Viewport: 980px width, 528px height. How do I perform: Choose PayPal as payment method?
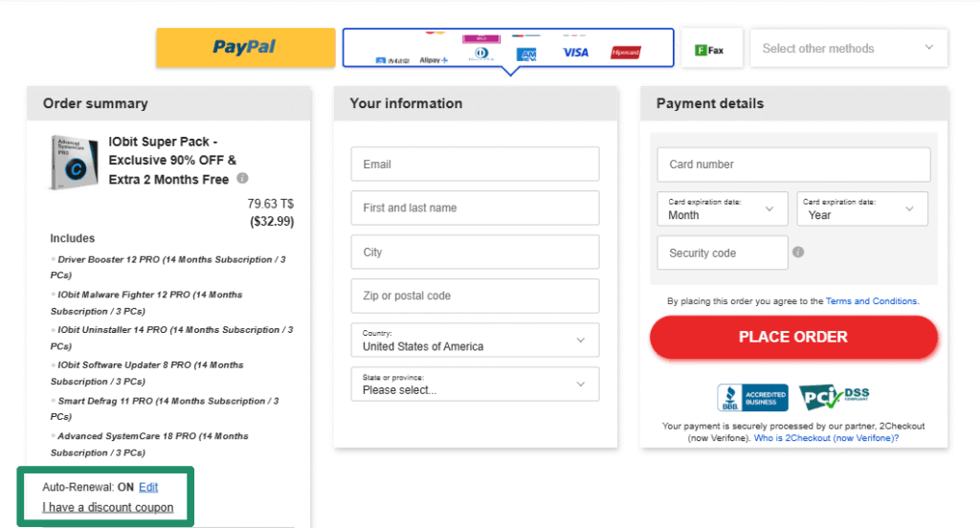[246, 48]
